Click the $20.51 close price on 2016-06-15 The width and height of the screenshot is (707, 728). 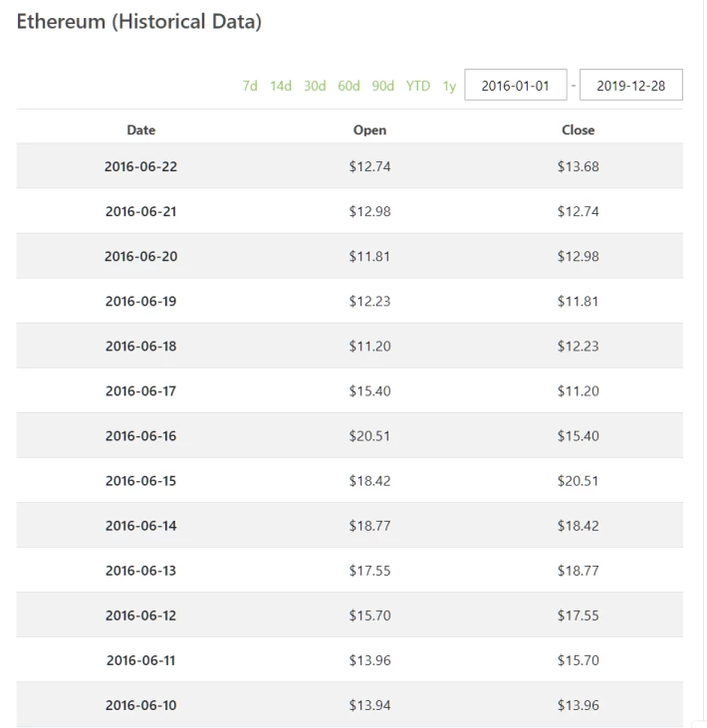[x=578, y=481]
